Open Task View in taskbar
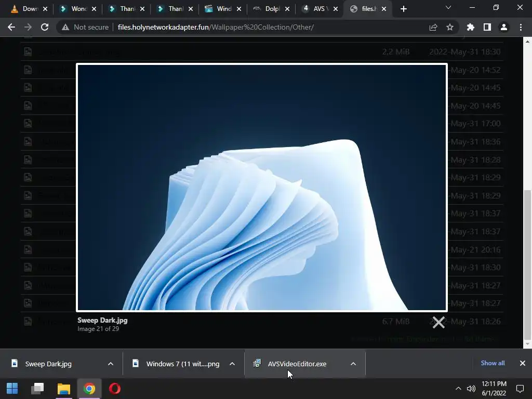Viewport: 532px width, 399px height. point(37,389)
